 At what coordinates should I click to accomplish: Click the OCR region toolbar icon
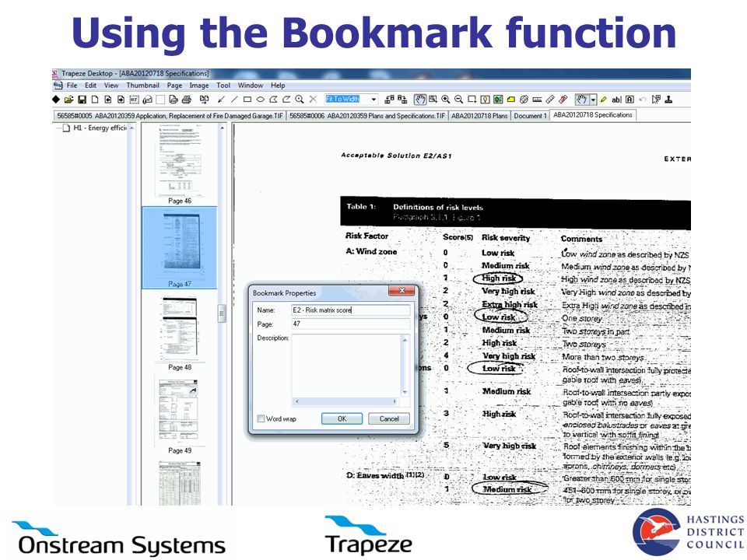135,100
